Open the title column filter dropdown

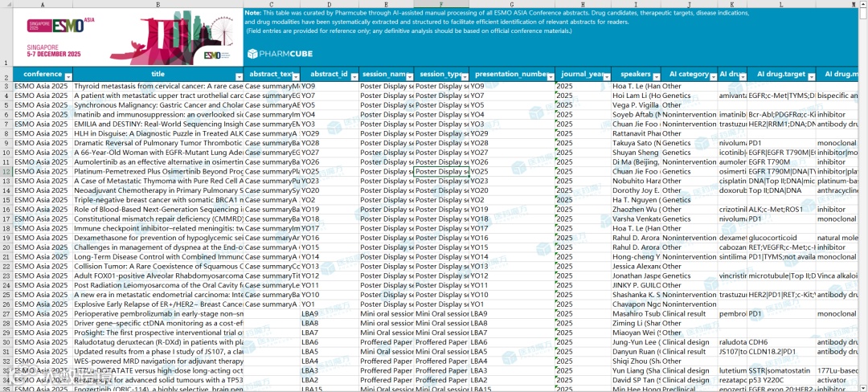[240, 77]
